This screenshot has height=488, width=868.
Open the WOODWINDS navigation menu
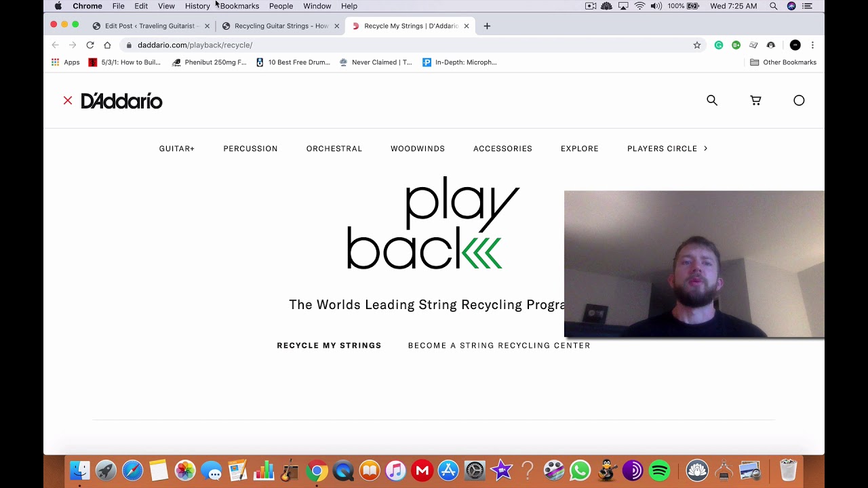pos(418,148)
